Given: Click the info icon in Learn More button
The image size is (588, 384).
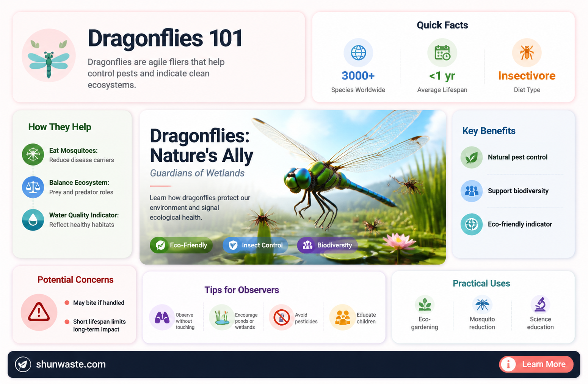Looking at the screenshot, I should tap(508, 364).
